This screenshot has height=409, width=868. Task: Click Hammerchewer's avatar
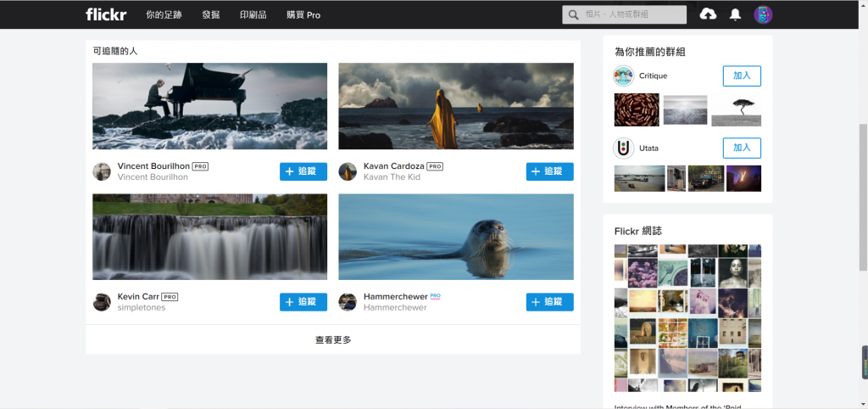coord(348,302)
